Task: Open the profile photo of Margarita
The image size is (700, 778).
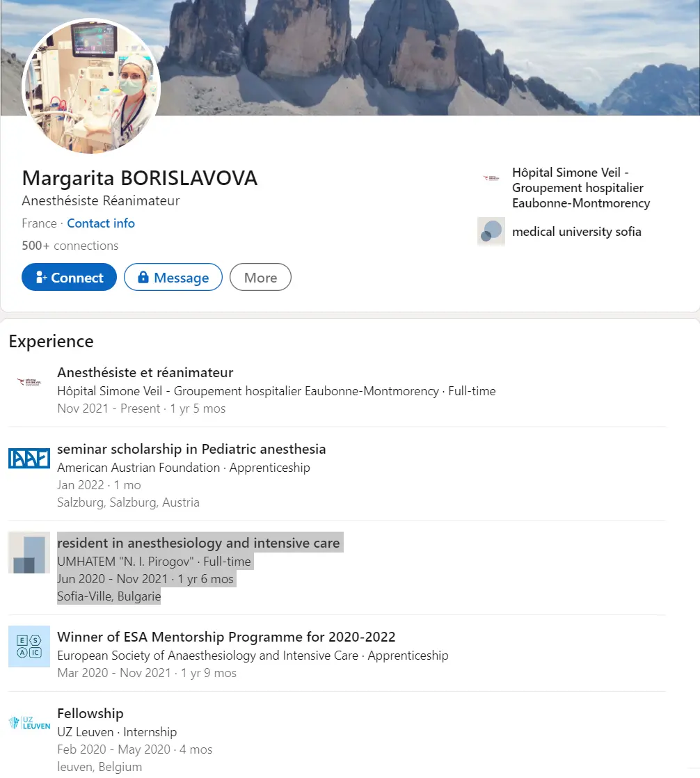Action: (91, 86)
